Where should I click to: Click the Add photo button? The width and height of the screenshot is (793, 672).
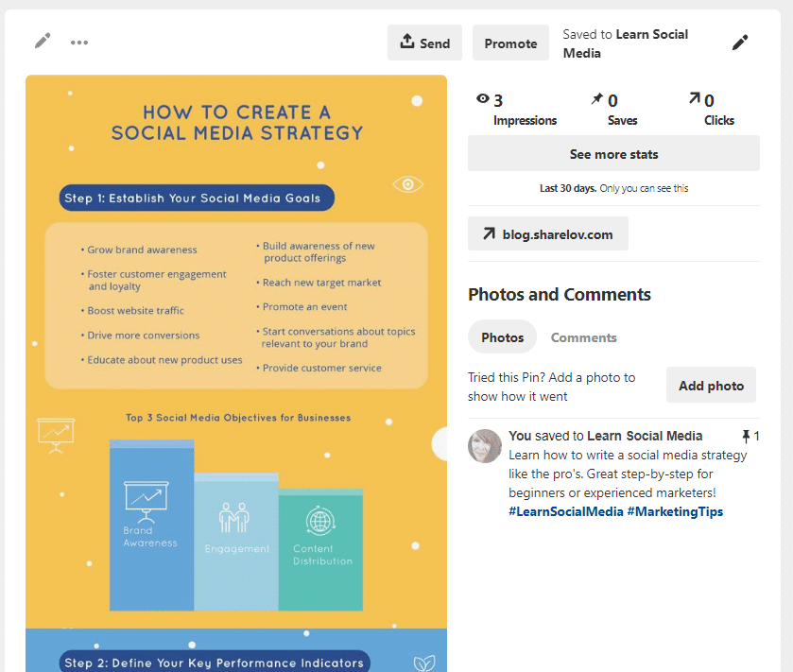(711, 386)
